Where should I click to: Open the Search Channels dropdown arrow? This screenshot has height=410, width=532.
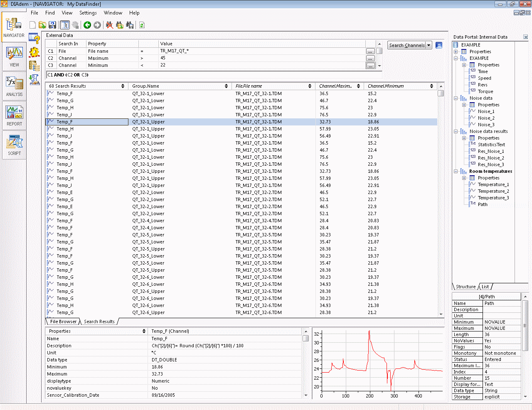429,45
